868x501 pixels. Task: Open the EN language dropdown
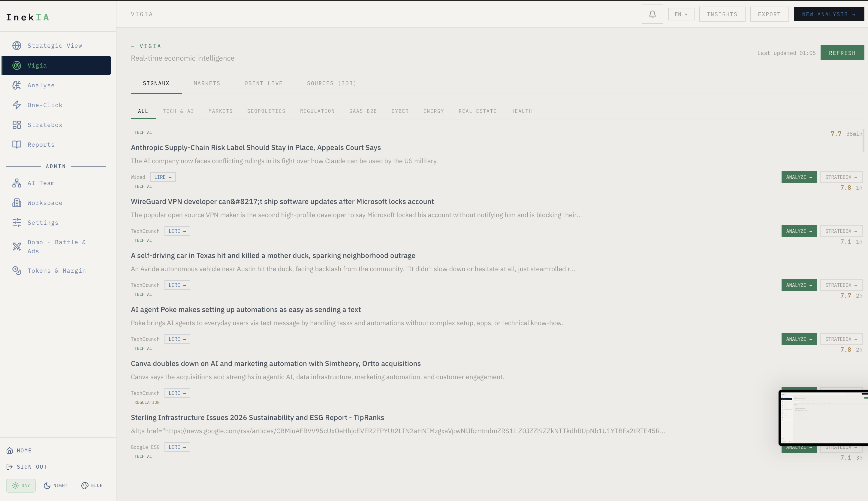pos(681,14)
